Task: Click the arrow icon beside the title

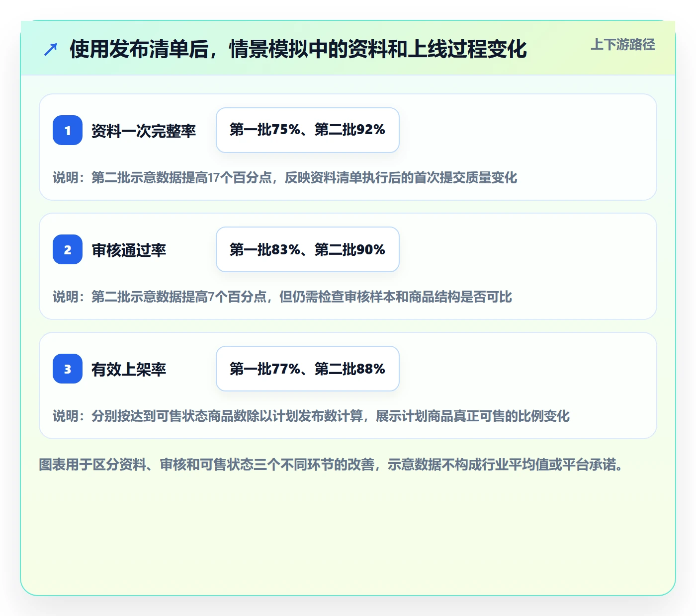Action: click(x=51, y=49)
